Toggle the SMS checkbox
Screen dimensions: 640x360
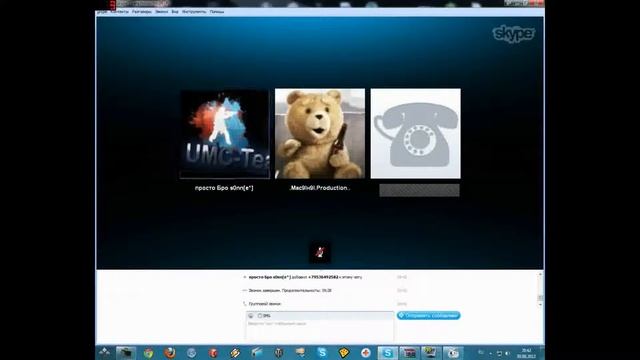pos(260,316)
